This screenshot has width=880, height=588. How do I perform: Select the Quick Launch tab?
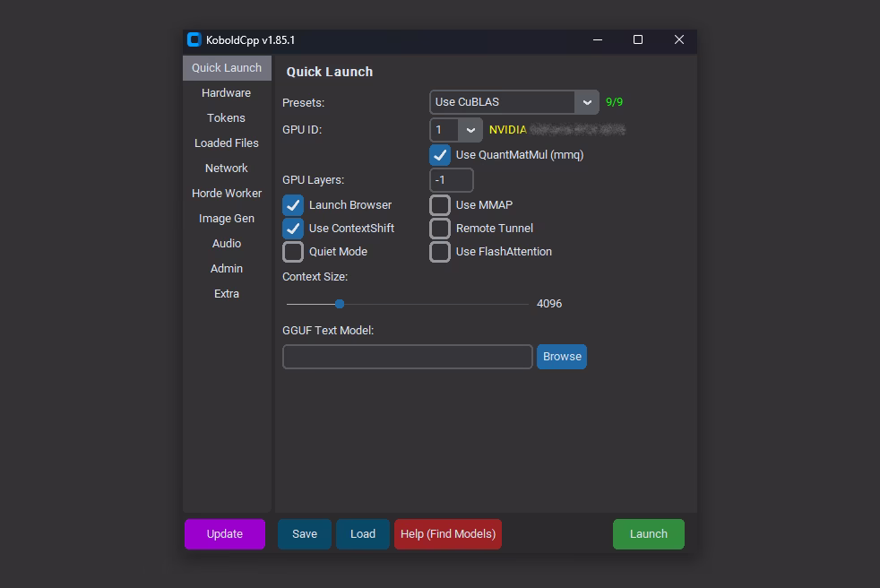[226, 68]
